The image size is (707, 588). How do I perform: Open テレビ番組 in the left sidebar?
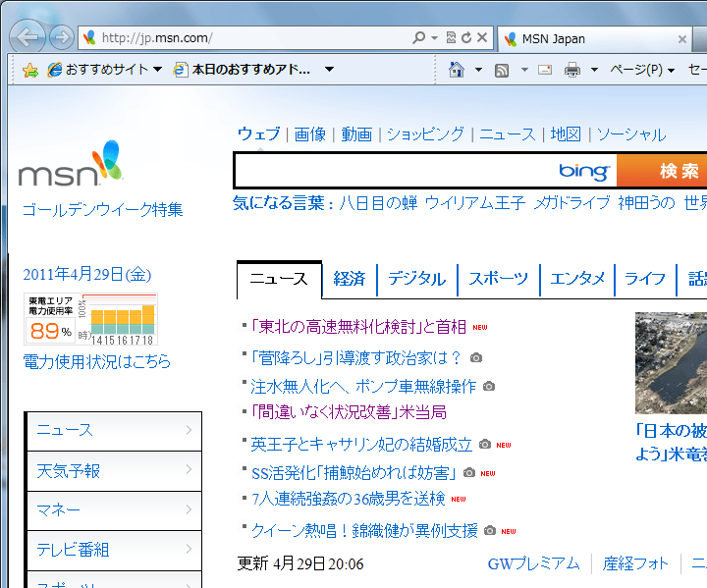coord(115,550)
